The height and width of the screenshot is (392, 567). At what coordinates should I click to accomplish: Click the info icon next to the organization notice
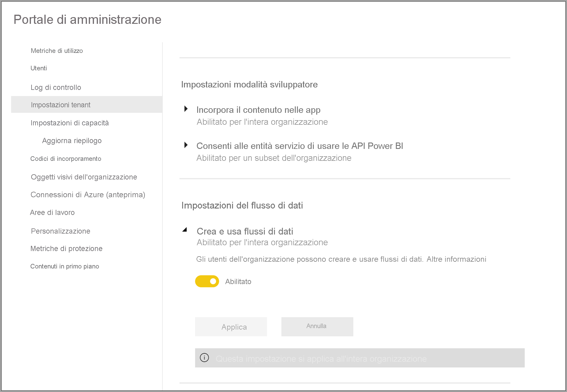tap(205, 357)
